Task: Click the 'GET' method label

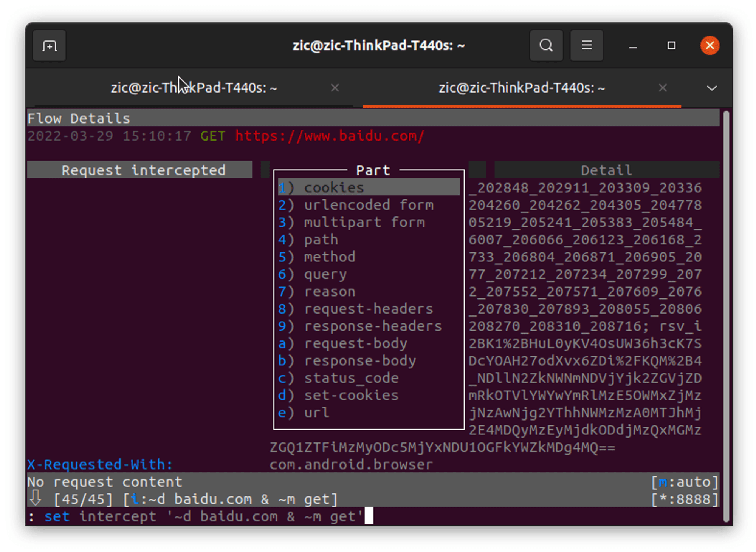Action: [x=213, y=136]
